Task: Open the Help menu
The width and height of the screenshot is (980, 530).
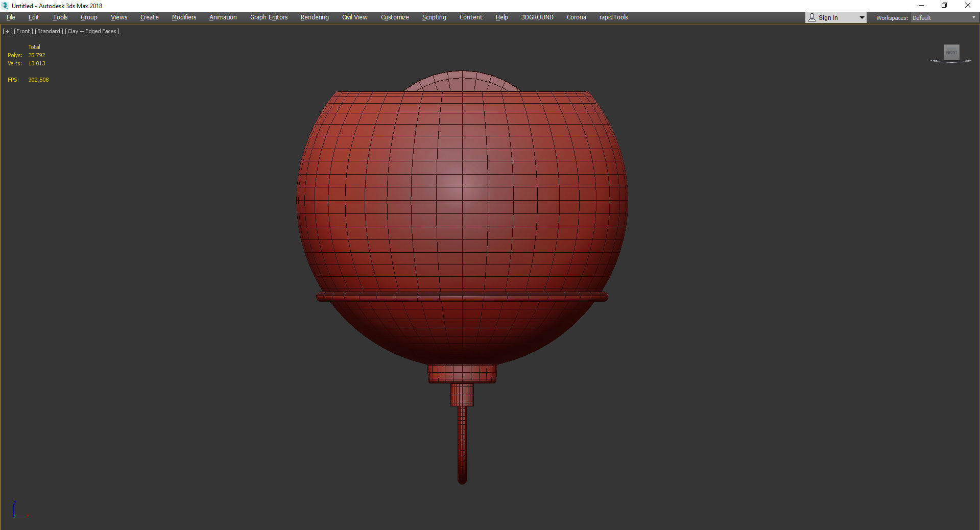Action: point(501,17)
